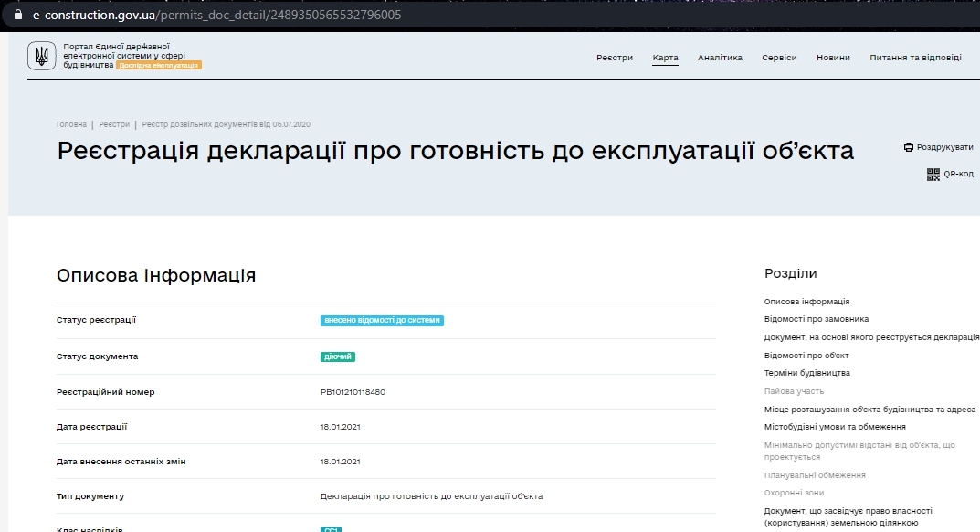Jump to Описова інформація section link

806,302
